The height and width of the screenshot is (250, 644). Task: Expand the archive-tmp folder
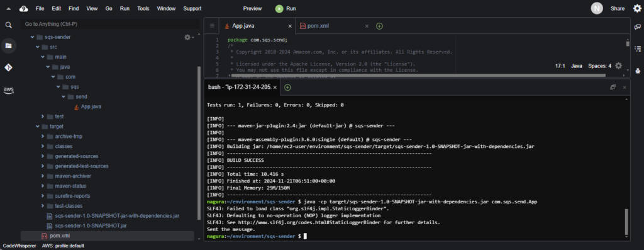[43, 136]
